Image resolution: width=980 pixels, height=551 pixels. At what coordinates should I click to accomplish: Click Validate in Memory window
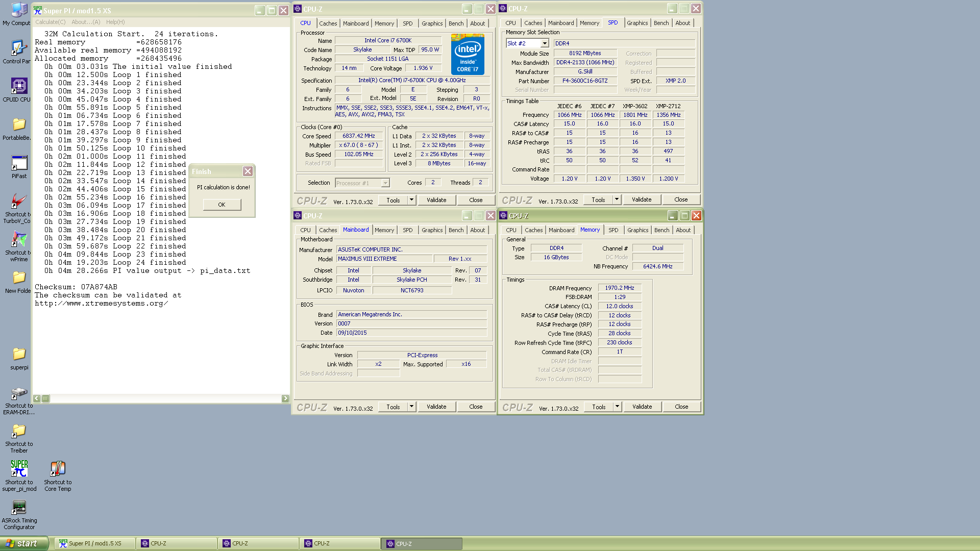(x=642, y=407)
